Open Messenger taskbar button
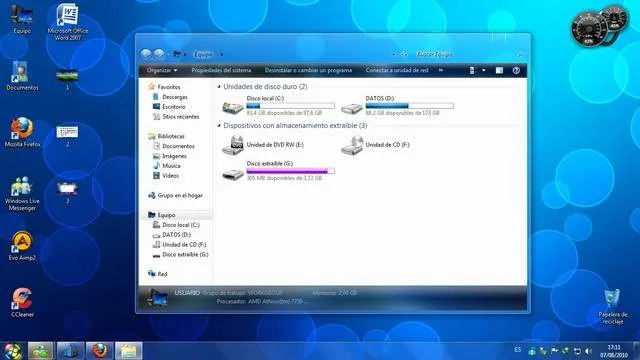The width and height of the screenshot is (640, 360). [x=40, y=351]
